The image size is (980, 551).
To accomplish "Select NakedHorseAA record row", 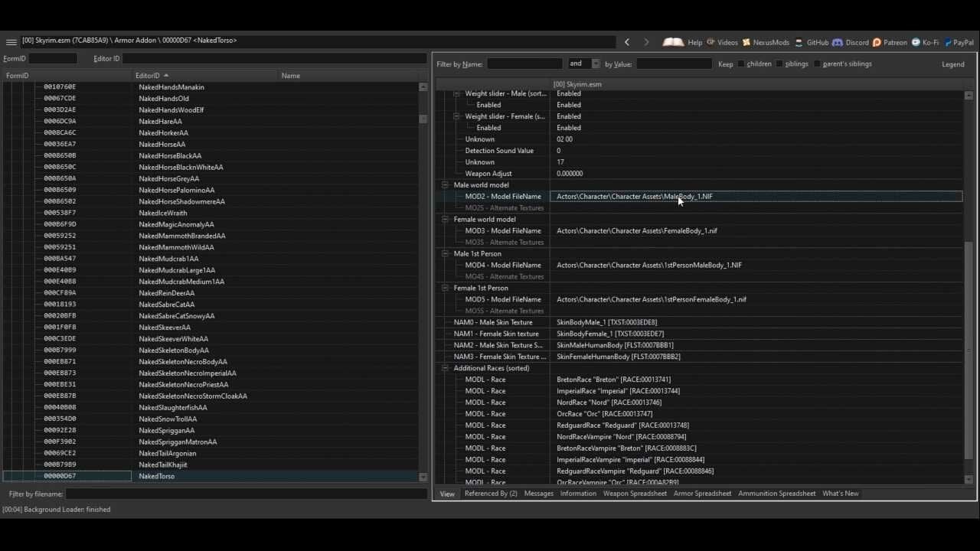I will point(211,144).
